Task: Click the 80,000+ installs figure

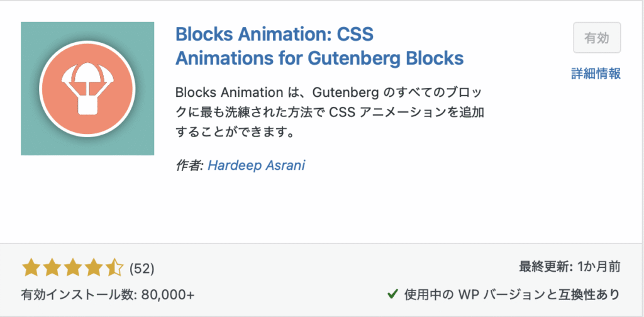Action: click(167, 294)
